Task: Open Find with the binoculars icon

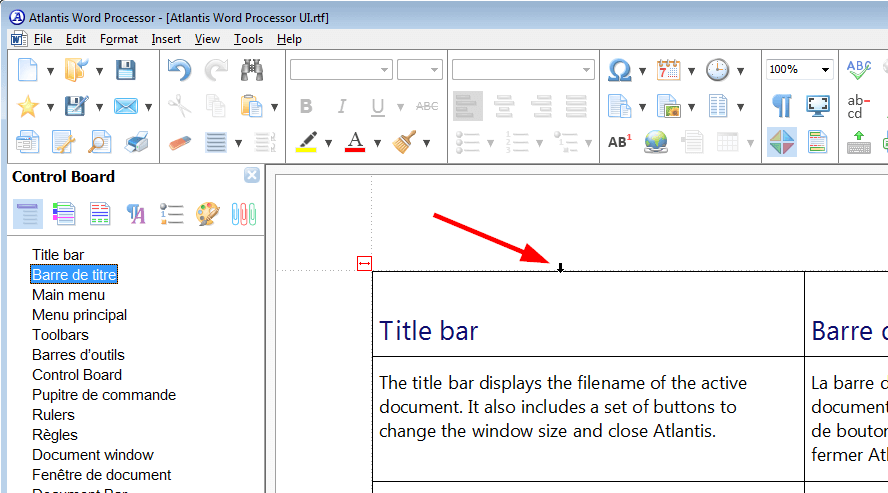Action: 251,70
